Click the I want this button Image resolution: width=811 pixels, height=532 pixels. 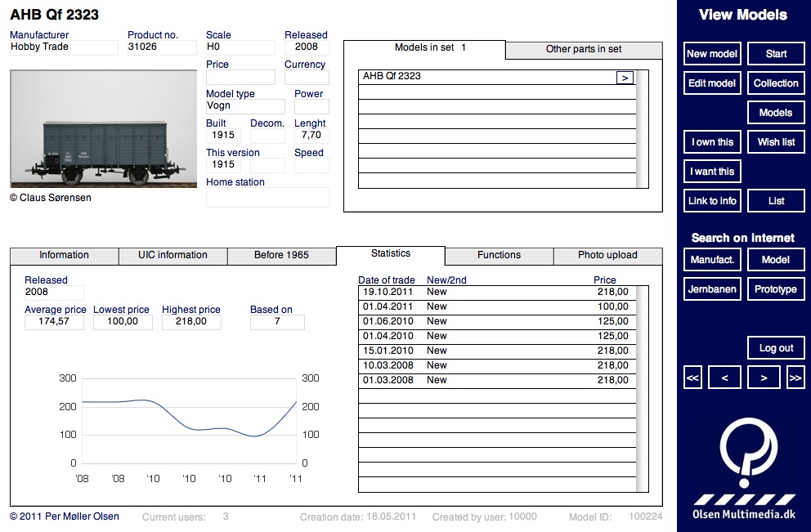pyautogui.click(x=712, y=172)
